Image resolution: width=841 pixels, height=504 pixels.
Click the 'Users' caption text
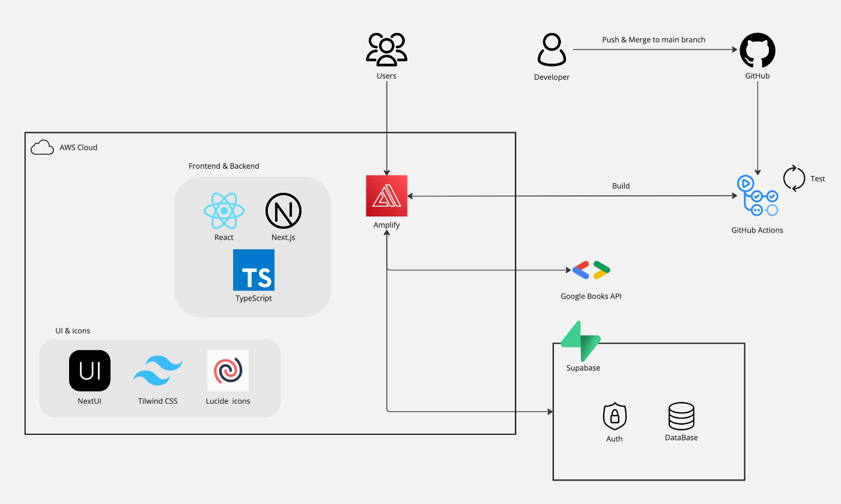click(386, 76)
